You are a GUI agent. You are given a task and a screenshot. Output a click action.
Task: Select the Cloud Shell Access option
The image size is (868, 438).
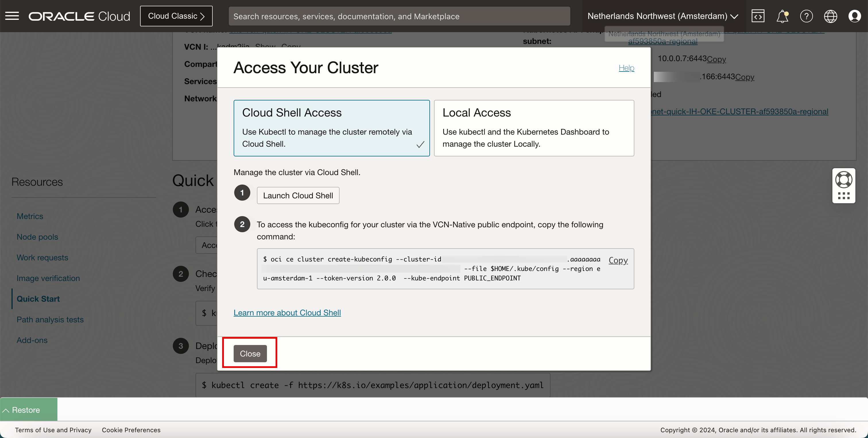point(332,128)
